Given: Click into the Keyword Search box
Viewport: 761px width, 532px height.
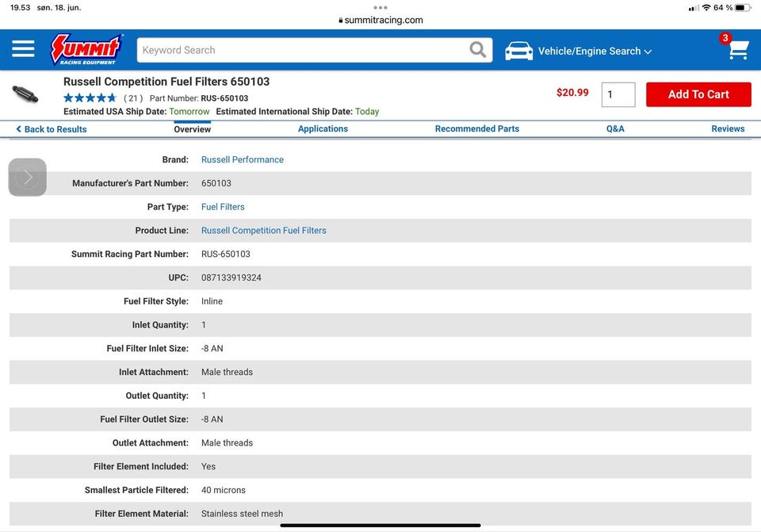Looking at the screenshot, I should tap(301, 50).
